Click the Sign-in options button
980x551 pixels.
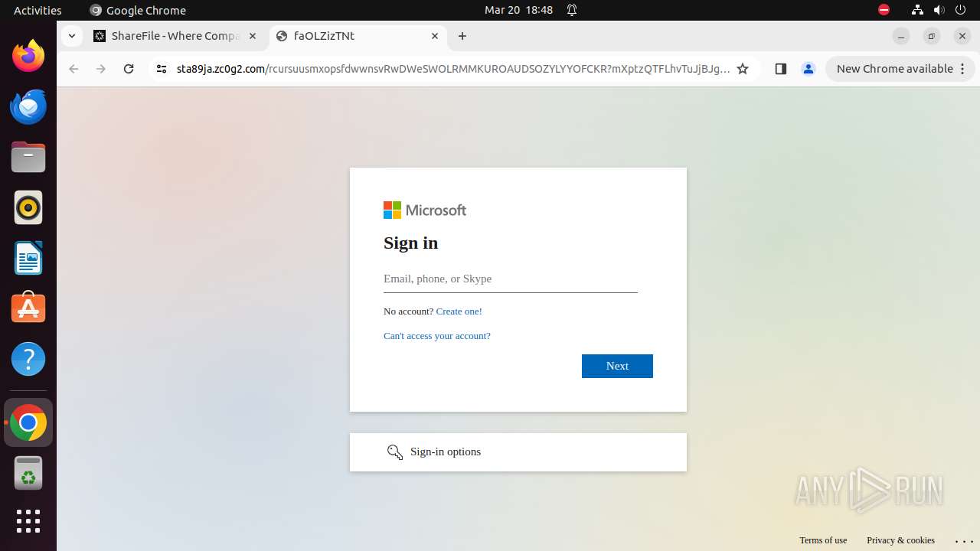point(518,452)
